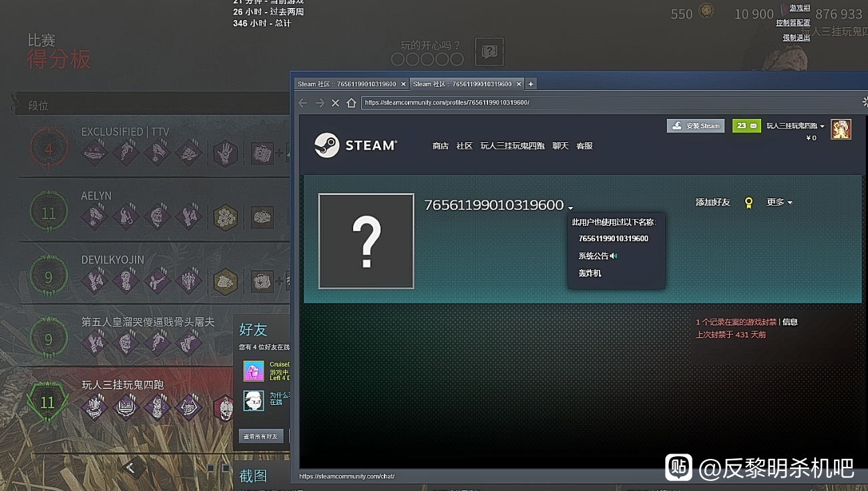Select previous name 轰炸机 in alias list
Viewport: 868px width, 491px height.
590,273
